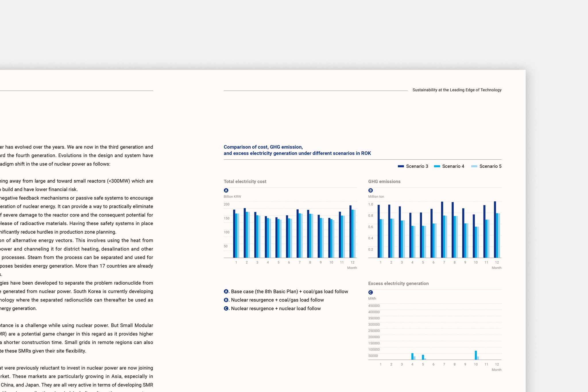Click the circled A icon above Billion KRW

tap(226, 190)
